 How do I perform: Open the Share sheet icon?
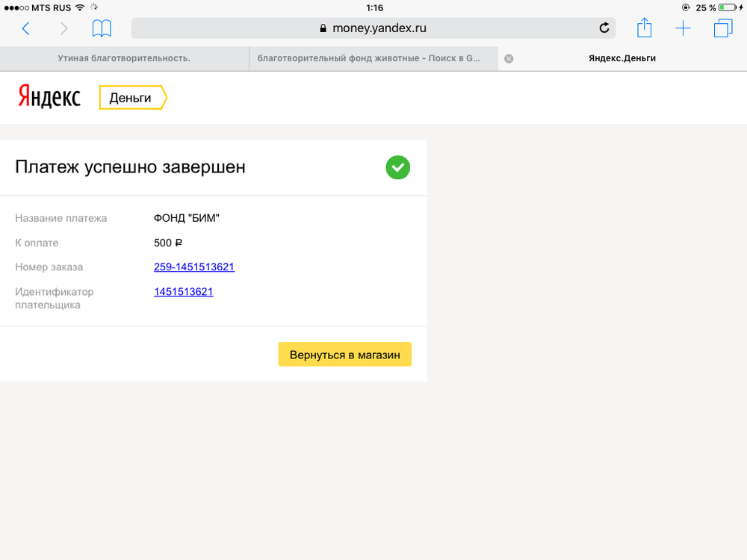pyautogui.click(x=644, y=28)
